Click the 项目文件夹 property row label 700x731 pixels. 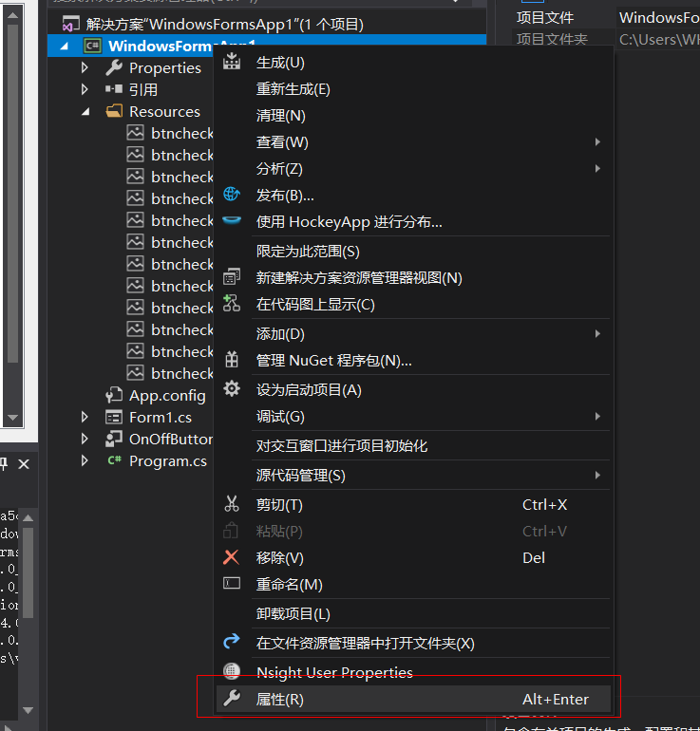point(552,39)
